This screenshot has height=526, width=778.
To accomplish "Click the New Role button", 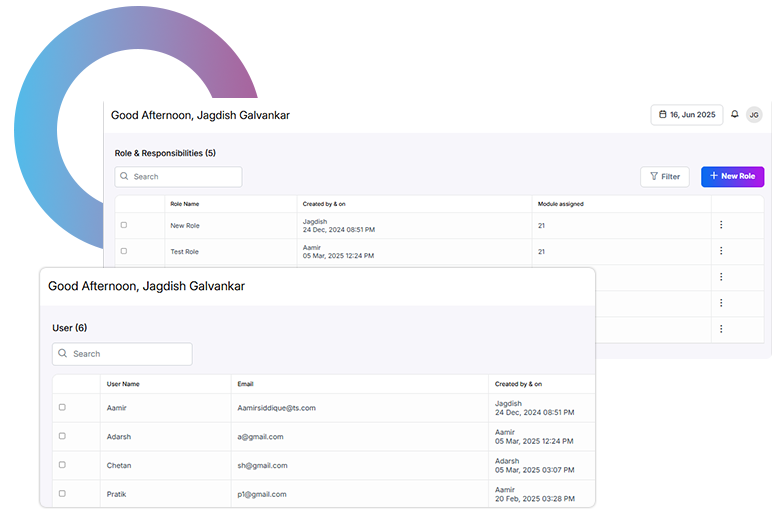I will pyautogui.click(x=732, y=177).
